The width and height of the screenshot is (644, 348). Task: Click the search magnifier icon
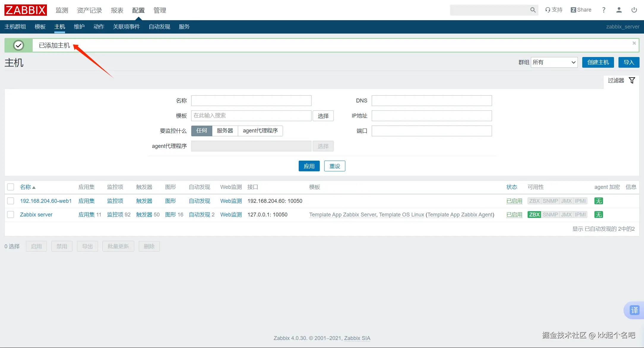coord(533,10)
